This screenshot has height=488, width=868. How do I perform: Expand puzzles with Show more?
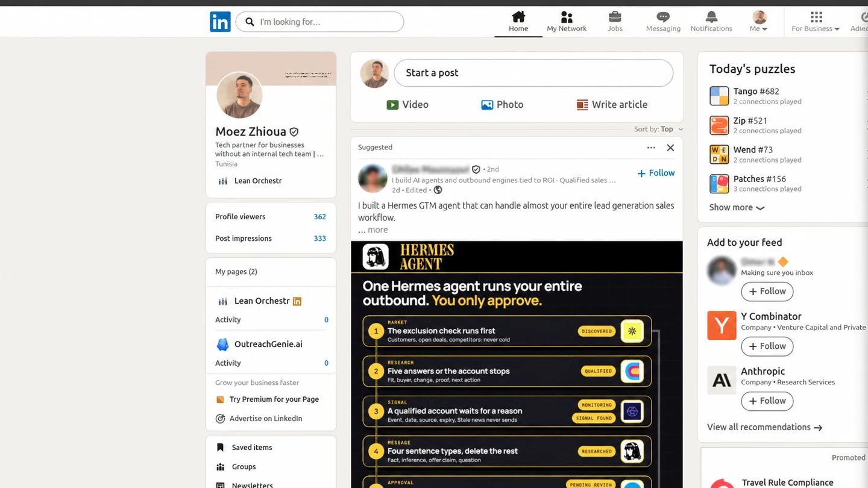coord(737,208)
